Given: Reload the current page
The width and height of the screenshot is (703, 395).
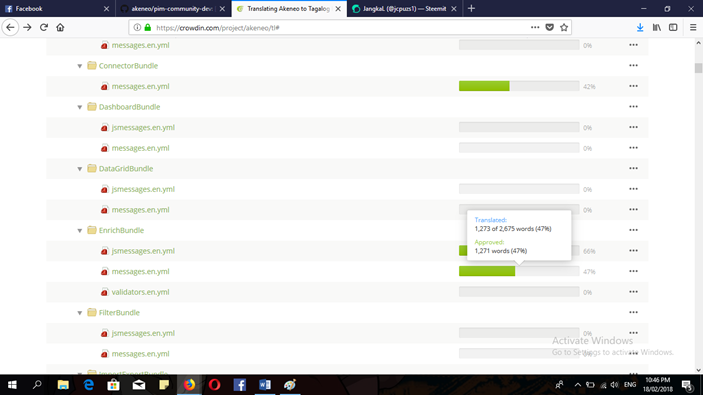Looking at the screenshot, I should 43,27.
